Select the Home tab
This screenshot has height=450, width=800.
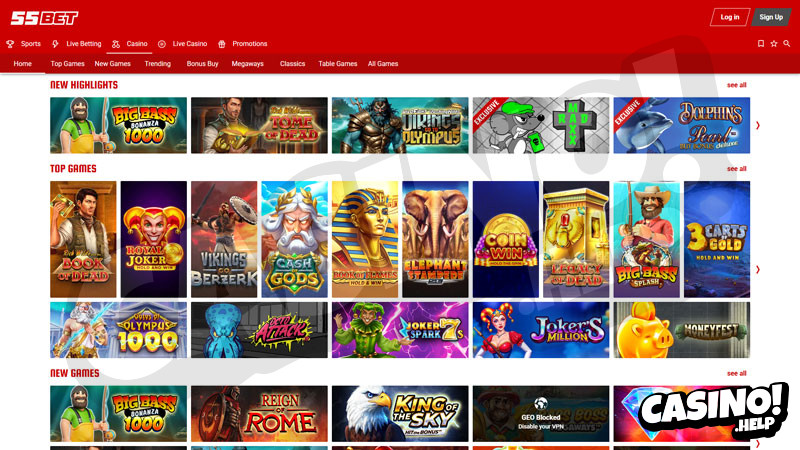tap(22, 64)
